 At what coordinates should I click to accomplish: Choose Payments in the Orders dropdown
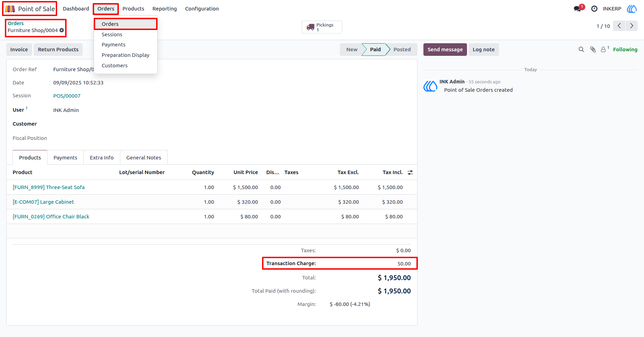point(125,45)
